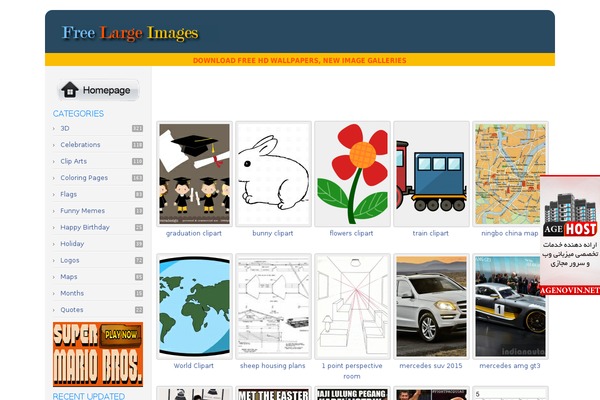Viewport: 600px width, 400px height.
Task: Click the 'Haji Lulung Pegang' meme thumbnail
Action: pos(352,393)
